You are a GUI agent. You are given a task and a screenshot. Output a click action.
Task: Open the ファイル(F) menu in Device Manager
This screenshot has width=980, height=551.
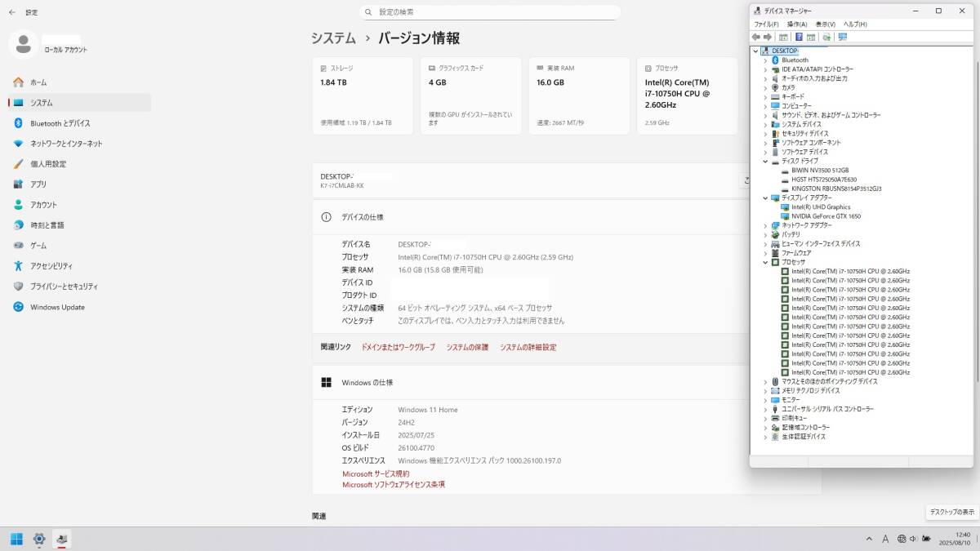click(766, 24)
